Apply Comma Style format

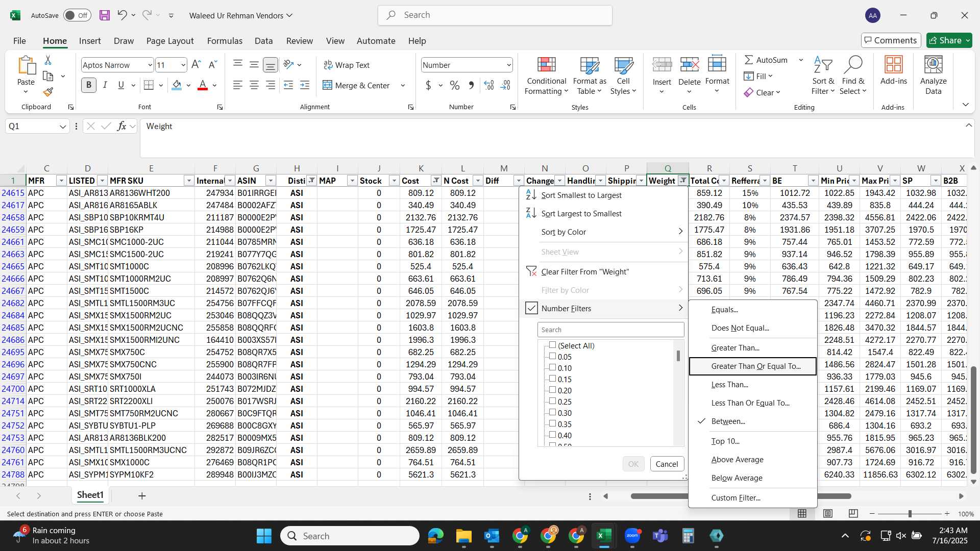[x=471, y=85]
